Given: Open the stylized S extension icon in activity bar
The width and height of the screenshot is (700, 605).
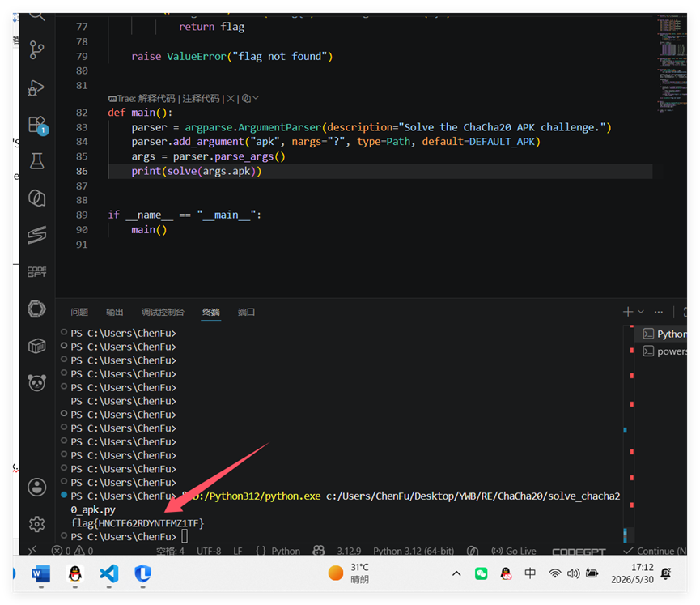Looking at the screenshot, I should [x=36, y=235].
